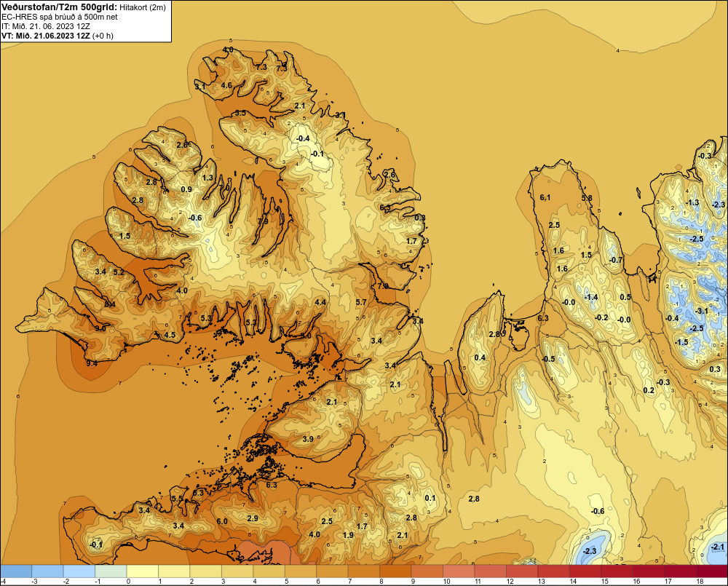Click the '4.5' temperature value on the map
The height and width of the screenshot is (586, 728).
pos(170,335)
